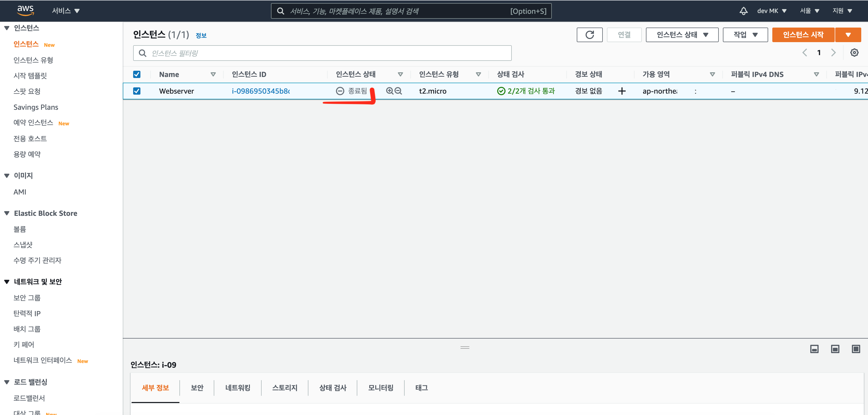Click the 인스턴스 필터링 search field

(x=322, y=53)
